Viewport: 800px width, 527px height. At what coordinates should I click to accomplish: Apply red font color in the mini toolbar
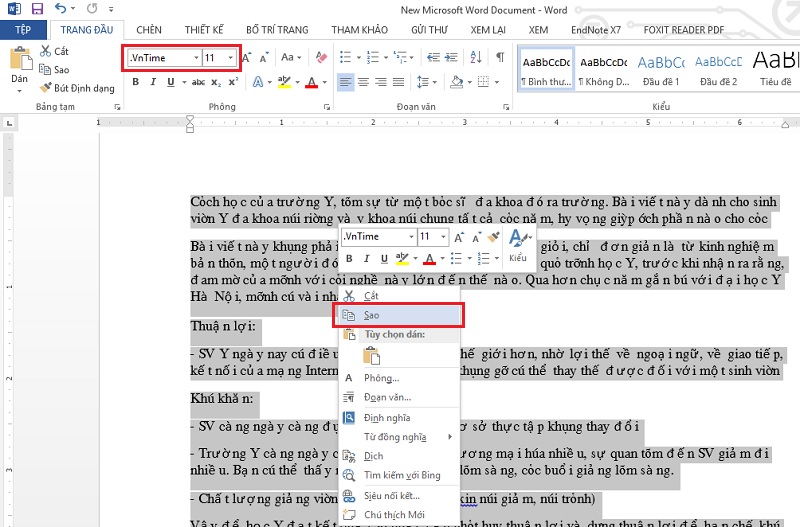click(x=430, y=259)
